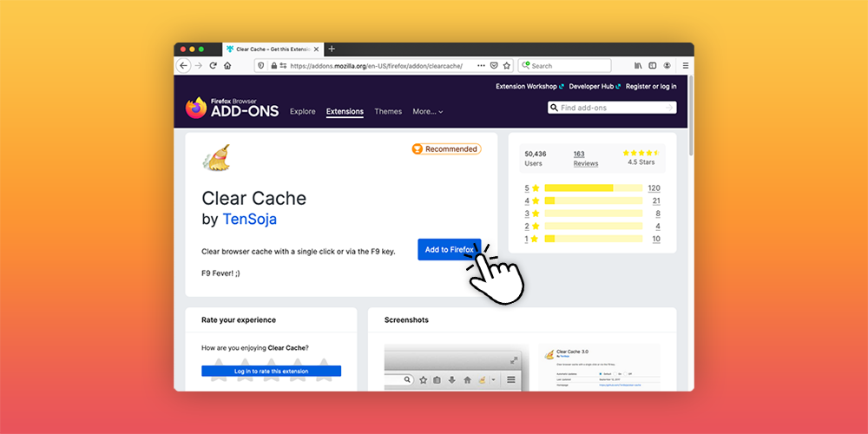Open the TenSoja author link

point(250,220)
